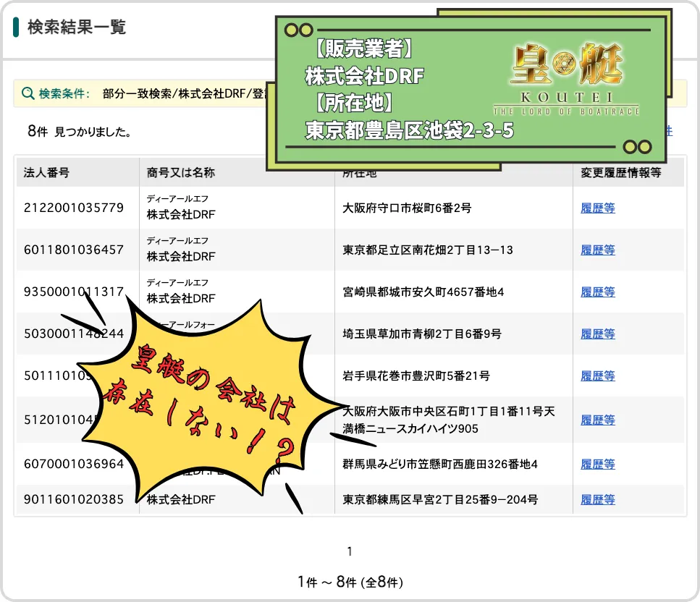Open 履歴等 for 宮崎県都城市安久町 row
The height and width of the screenshot is (602, 700).
597,292
